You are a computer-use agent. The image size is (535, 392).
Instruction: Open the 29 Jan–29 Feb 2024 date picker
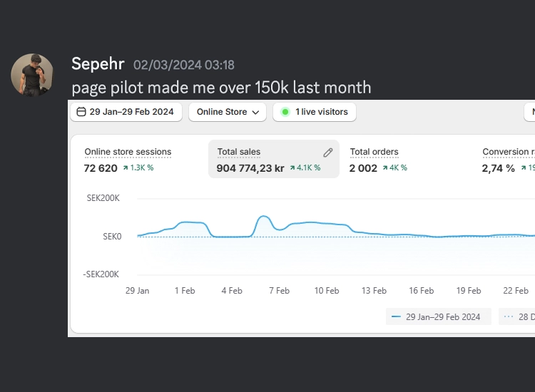click(x=126, y=112)
